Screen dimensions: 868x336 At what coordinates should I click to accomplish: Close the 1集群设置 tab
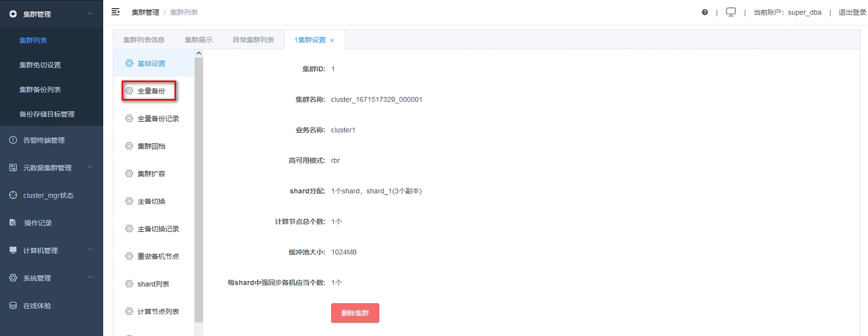pos(332,41)
